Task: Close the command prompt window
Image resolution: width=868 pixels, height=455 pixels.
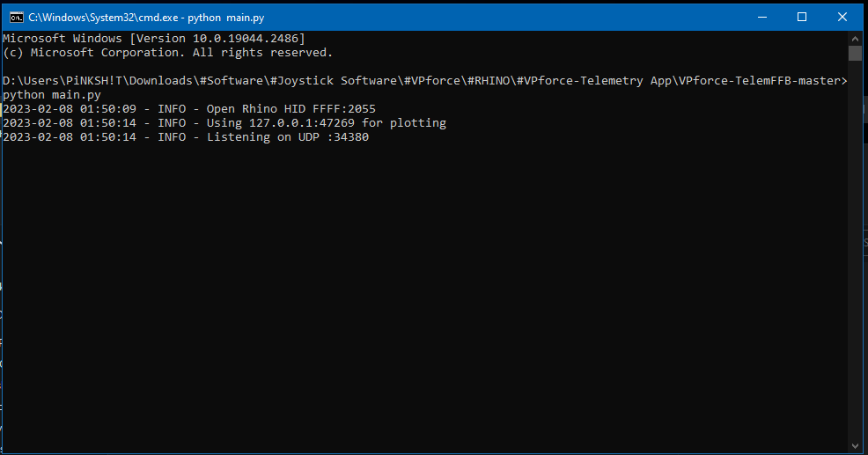Action: [842, 17]
